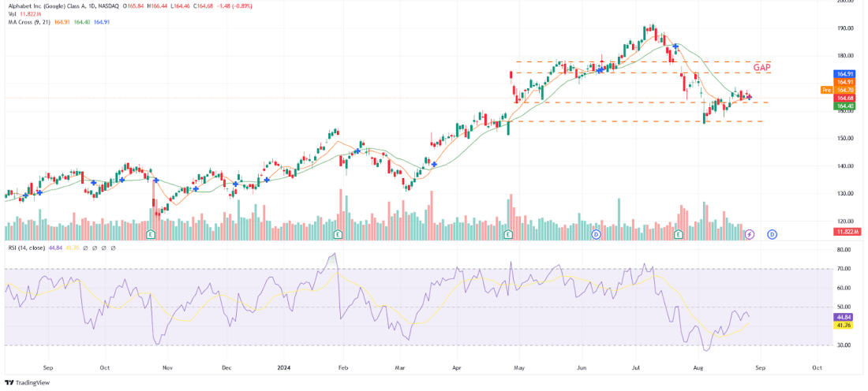Viewport: 868px width, 391px height.
Task: Click the purple lightning bolt event marker
Action: (750, 234)
